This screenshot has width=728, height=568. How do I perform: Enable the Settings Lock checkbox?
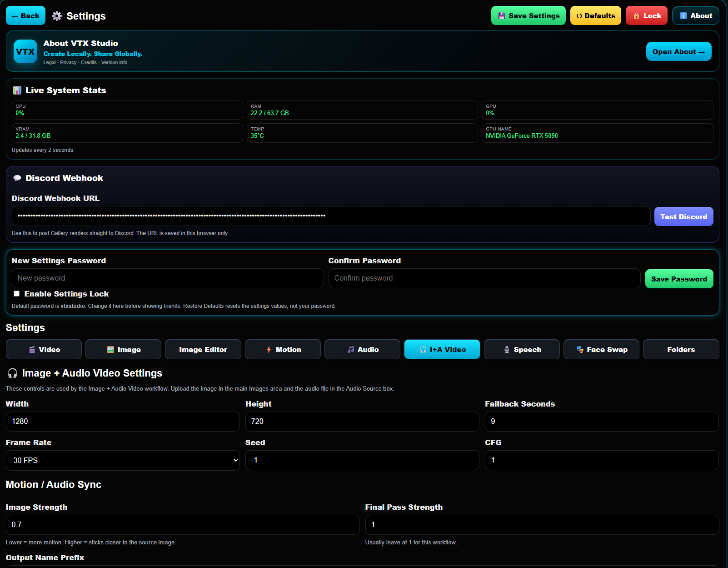click(x=17, y=294)
